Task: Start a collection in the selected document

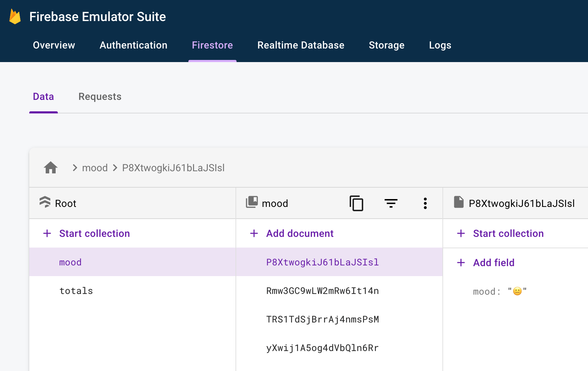Action: pyautogui.click(x=508, y=233)
